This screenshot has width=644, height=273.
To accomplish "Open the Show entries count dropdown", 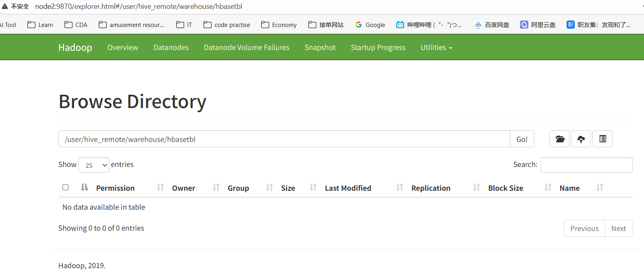I will click(93, 165).
